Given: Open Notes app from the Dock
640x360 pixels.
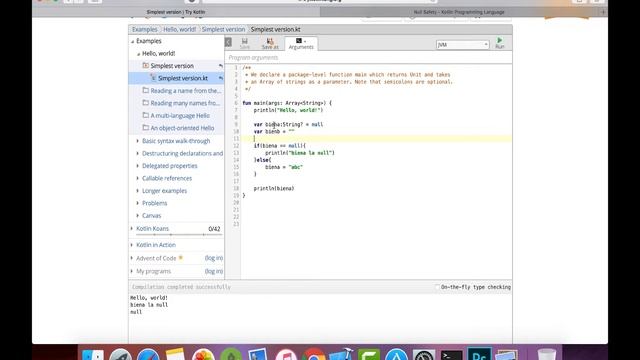Looking at the screenshot, I should [176, 354].
